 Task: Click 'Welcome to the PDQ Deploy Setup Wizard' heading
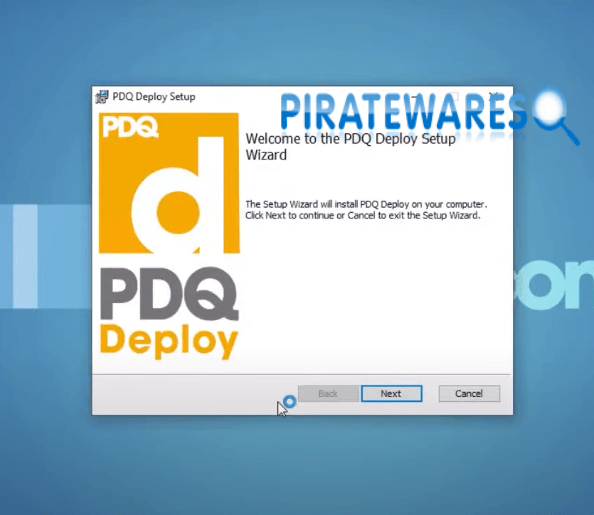350,147
